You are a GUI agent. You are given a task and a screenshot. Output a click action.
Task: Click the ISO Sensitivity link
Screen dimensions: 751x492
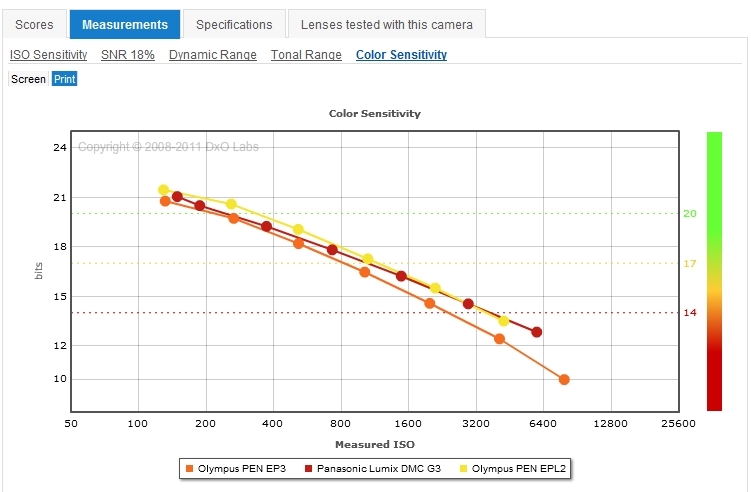coord(48,55)
